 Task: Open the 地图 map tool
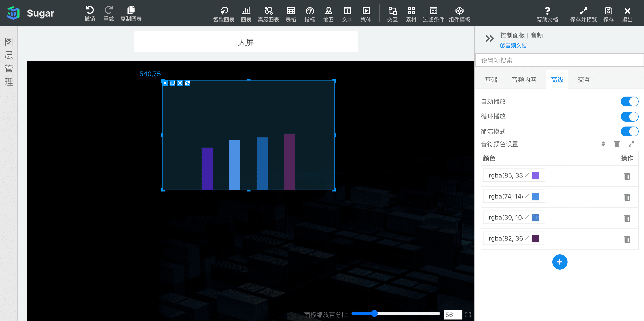(328, 14)
